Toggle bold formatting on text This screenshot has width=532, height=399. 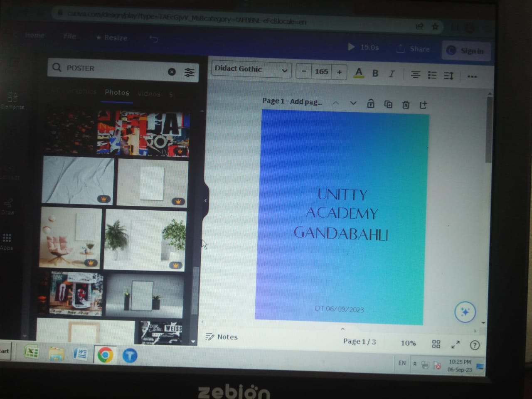click(x=375, y=74)
